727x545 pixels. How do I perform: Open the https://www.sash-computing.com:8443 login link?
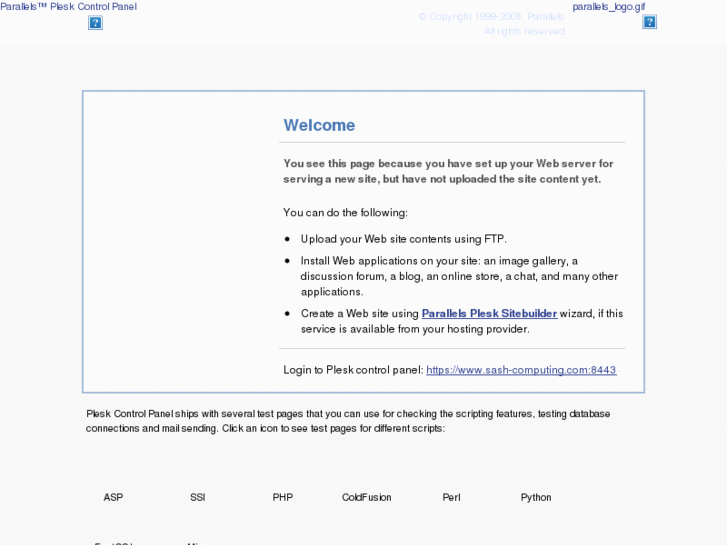click(x=521, y=370)
